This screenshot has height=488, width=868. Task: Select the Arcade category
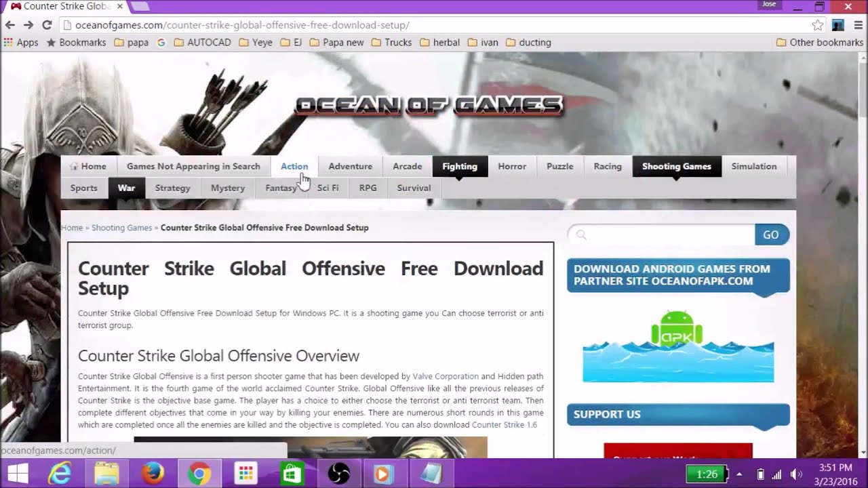(408, 166)
